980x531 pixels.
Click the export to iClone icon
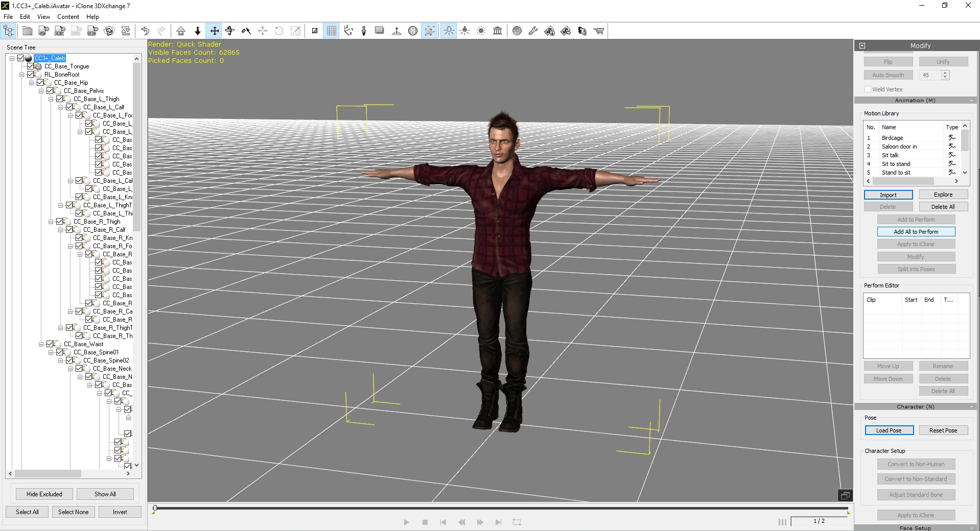coord(44,31)
